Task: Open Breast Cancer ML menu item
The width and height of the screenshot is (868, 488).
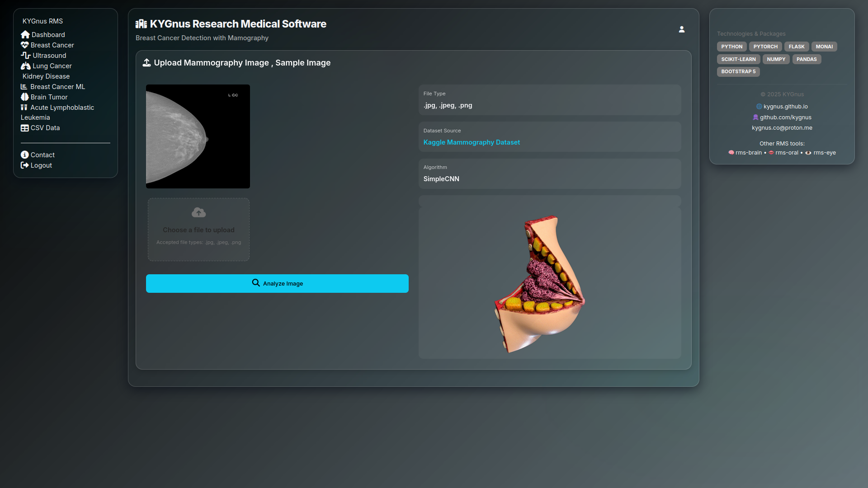Action: [57, 87]
